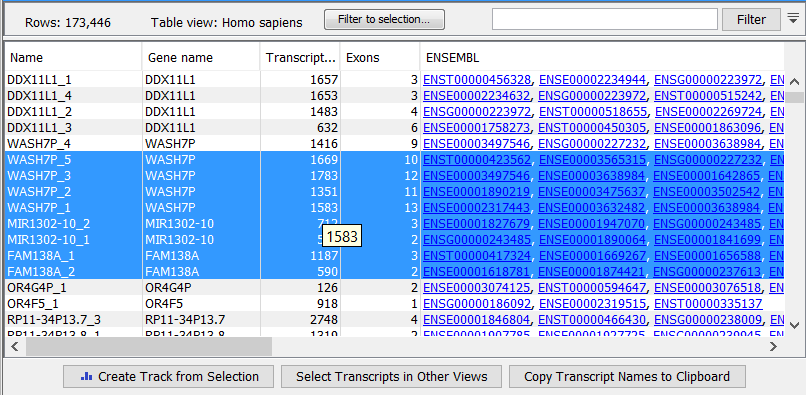Click Table view: Homo sapiens label
The width and height of the screenshot is (806, 395).
click(x=227, y=23)
